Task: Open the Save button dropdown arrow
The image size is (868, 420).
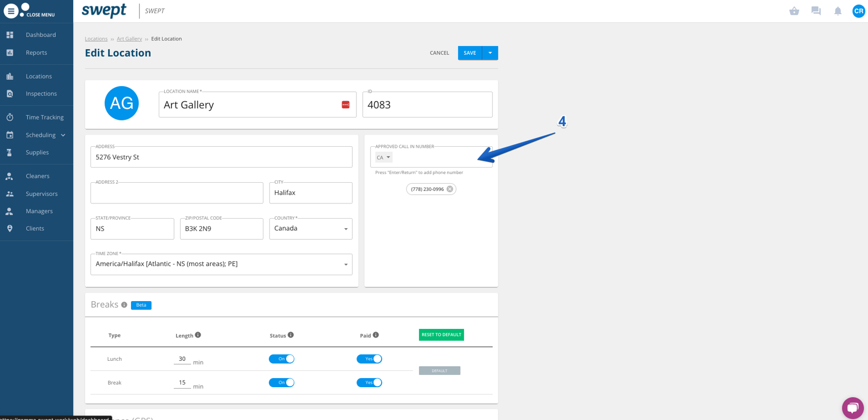Action: click(x=490, y=53)
